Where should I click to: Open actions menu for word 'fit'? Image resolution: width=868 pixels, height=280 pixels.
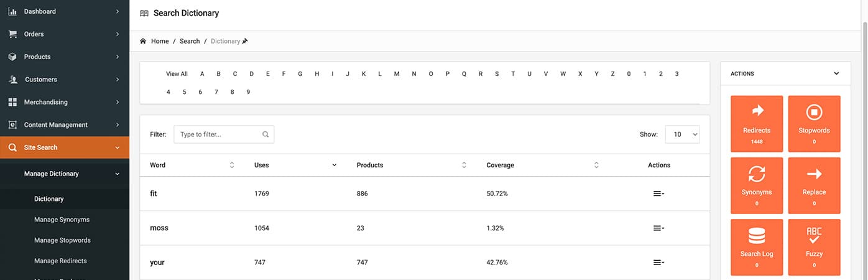pos(658,194)
